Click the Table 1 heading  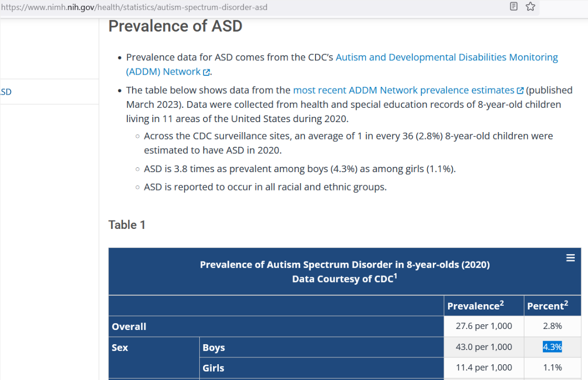tap(127, 225)
